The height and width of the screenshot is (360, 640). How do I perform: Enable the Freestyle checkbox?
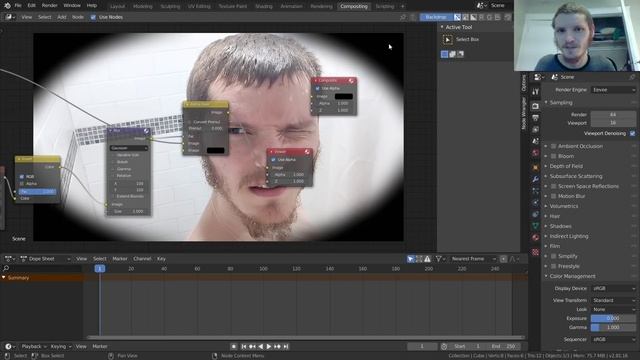553,266
